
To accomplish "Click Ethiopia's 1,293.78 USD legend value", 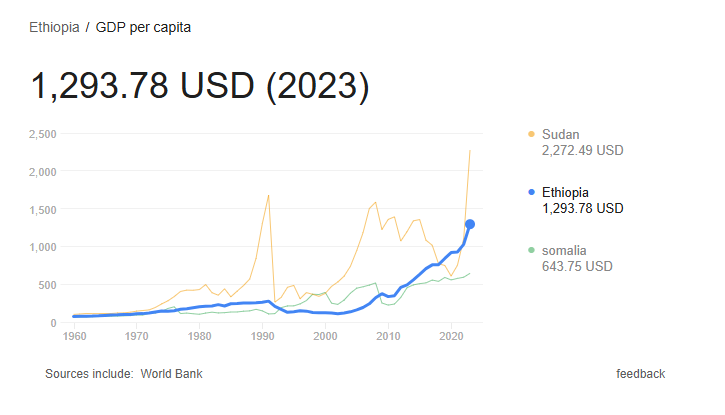I will [582, 209].
